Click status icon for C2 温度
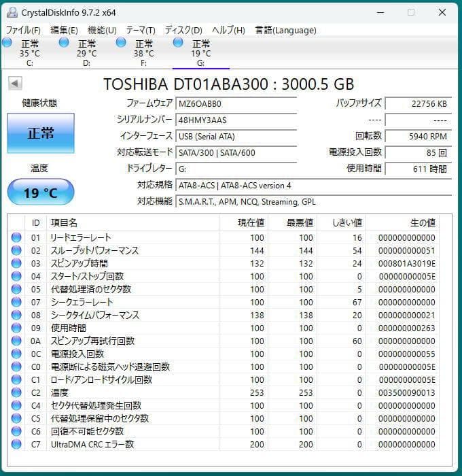Viewport: 462px width, 476px height. pyautogui.click(x=16, y=392)
